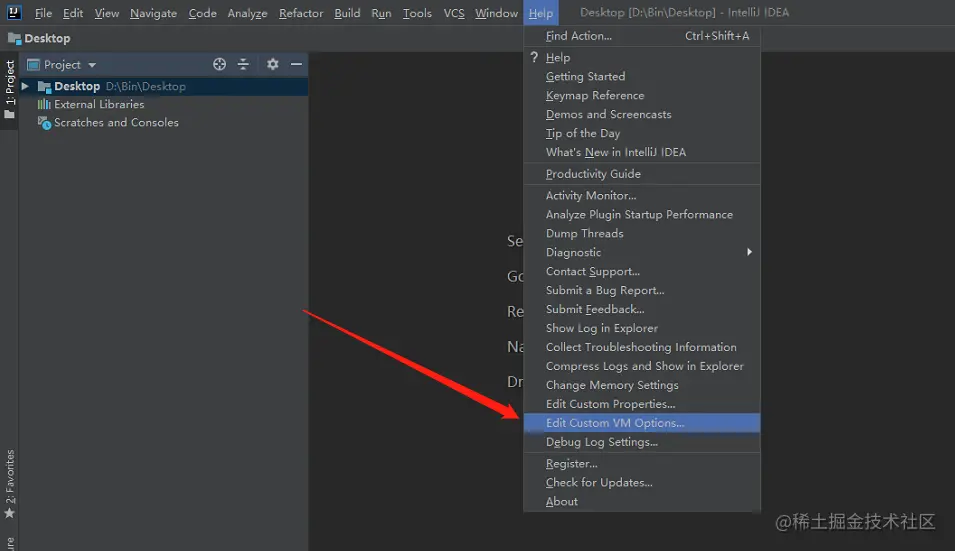Select What's New in IntelliJ IDEA
Image resolution: width=955 pixels, height=551 pixels.
pos(642,152)
